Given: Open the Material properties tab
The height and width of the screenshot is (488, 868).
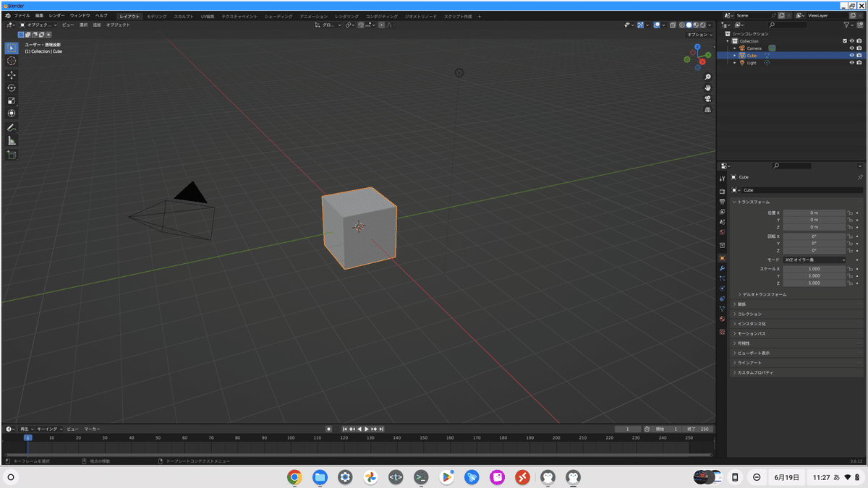Looking at the screenshot, I should (x=722, y=319).
